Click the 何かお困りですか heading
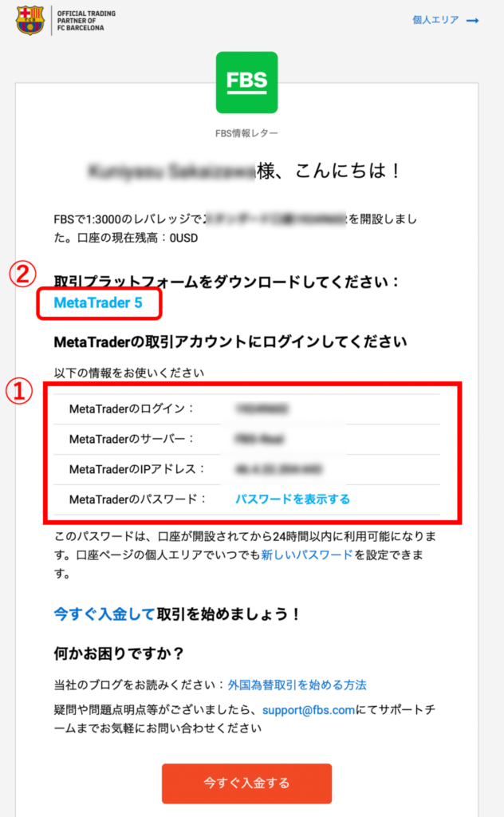Screen dimensions: 504x817 119,653
